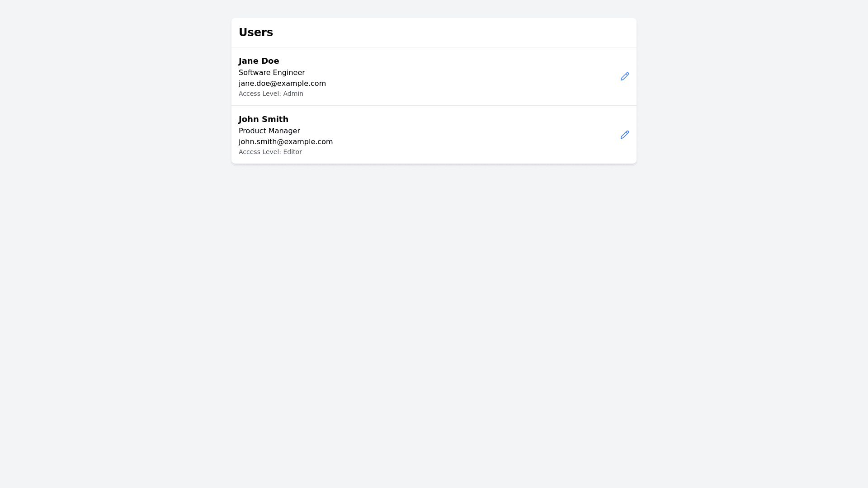Select the Product Manager job title

coord(269,131)
